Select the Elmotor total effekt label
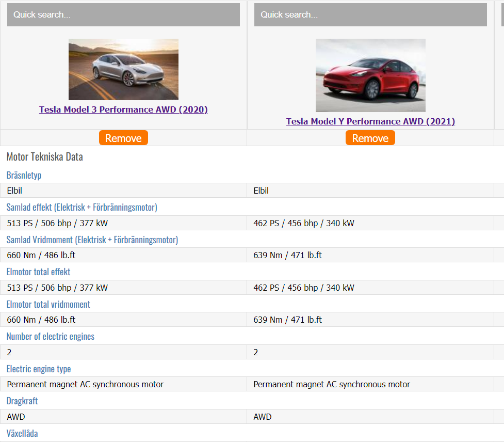The width and height of the screenshot is (504, 442). pos(38,272)
